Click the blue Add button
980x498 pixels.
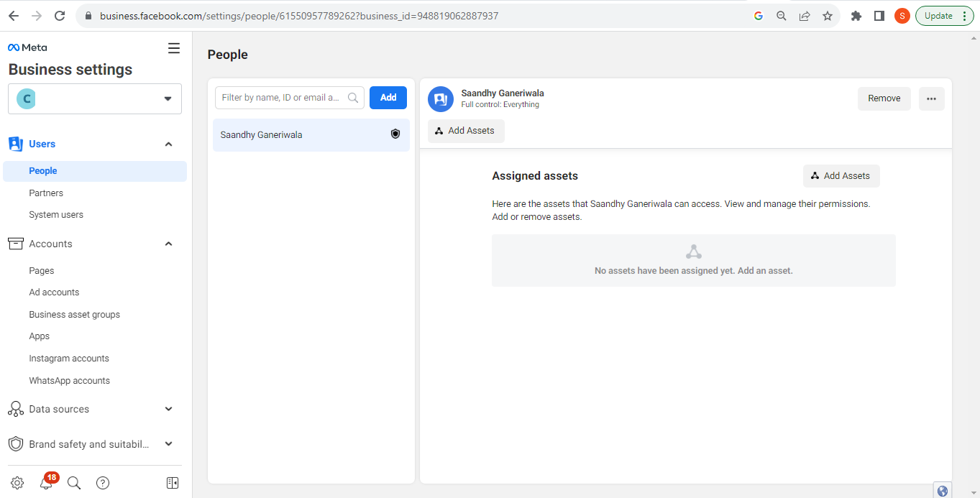tap(388, 98)
